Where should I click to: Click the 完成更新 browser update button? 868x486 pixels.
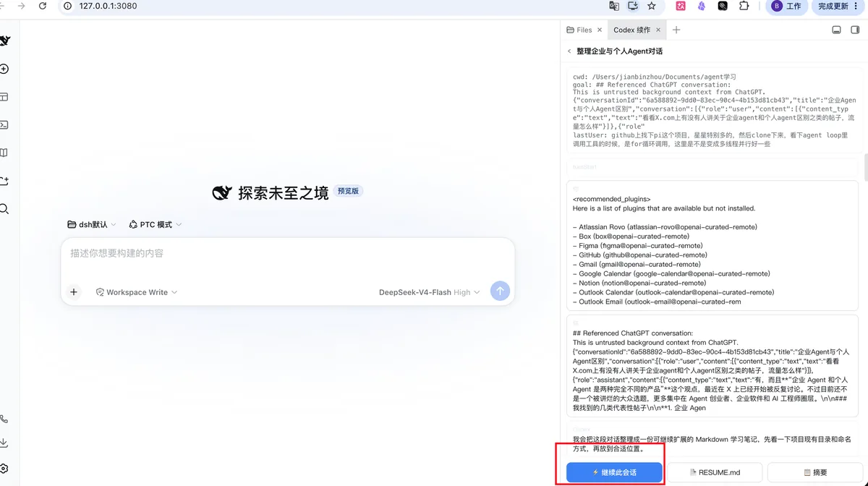tap(838, 6)
